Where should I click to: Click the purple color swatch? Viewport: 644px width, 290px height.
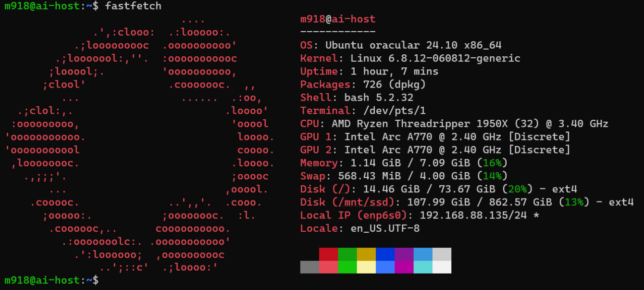tap(404, 254)
